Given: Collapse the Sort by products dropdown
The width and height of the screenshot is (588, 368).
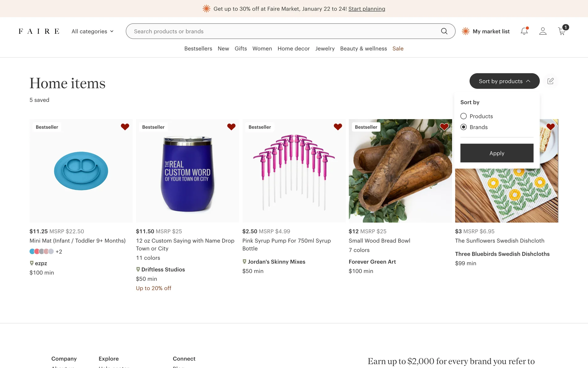Looking at the screenshot, I should point(504,81).
